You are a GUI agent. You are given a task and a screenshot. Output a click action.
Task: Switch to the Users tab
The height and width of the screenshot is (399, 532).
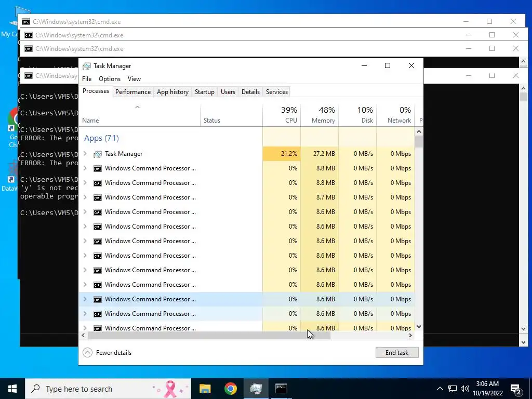[228, 92]
